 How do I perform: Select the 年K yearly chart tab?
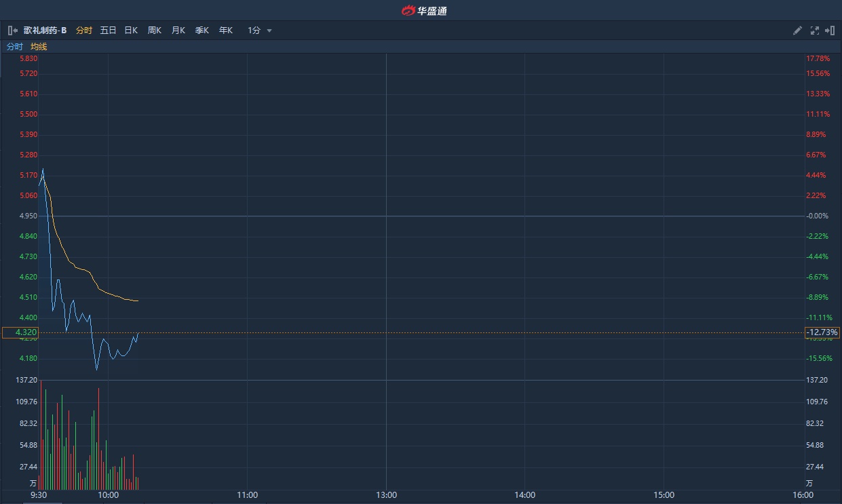[x=226, y=31]
